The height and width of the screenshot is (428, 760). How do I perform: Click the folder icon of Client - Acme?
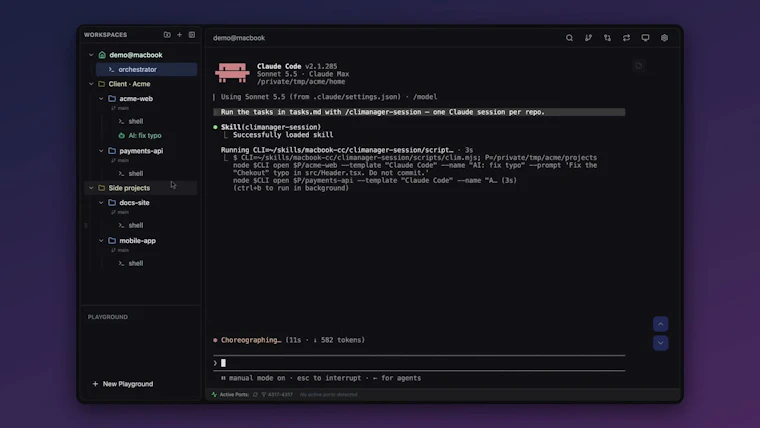pyautogui.click(x=101, y=84)
